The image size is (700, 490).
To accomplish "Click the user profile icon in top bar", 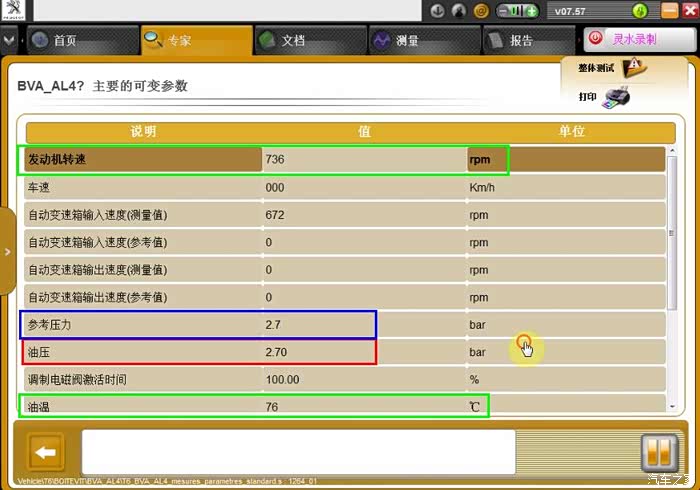I will (x=458, y=11).
